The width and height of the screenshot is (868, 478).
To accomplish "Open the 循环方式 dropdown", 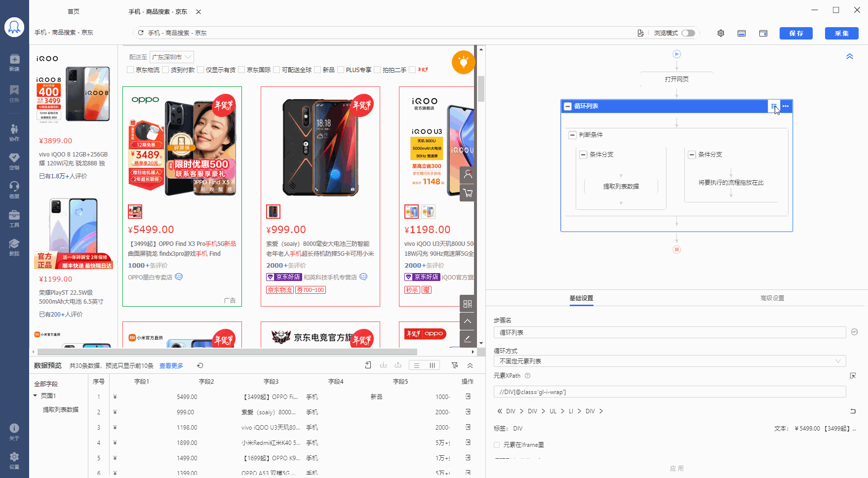I will tap(670, 361).
